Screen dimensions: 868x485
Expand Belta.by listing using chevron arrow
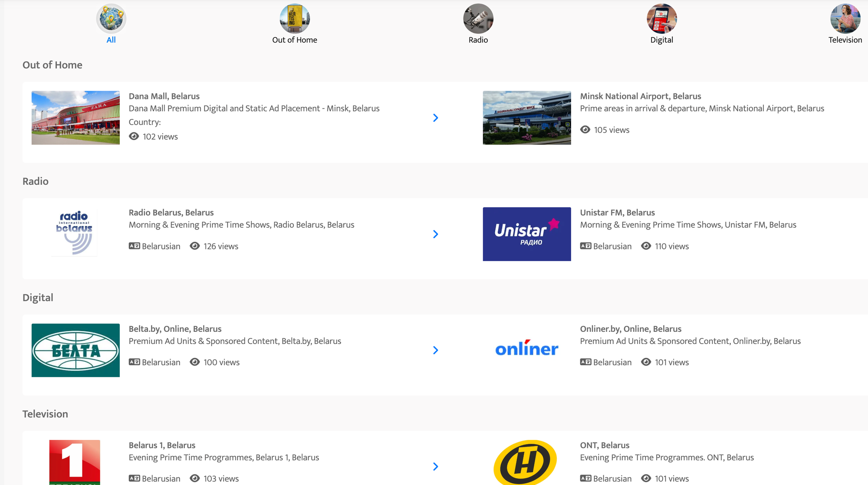click(x=436, y=351)
